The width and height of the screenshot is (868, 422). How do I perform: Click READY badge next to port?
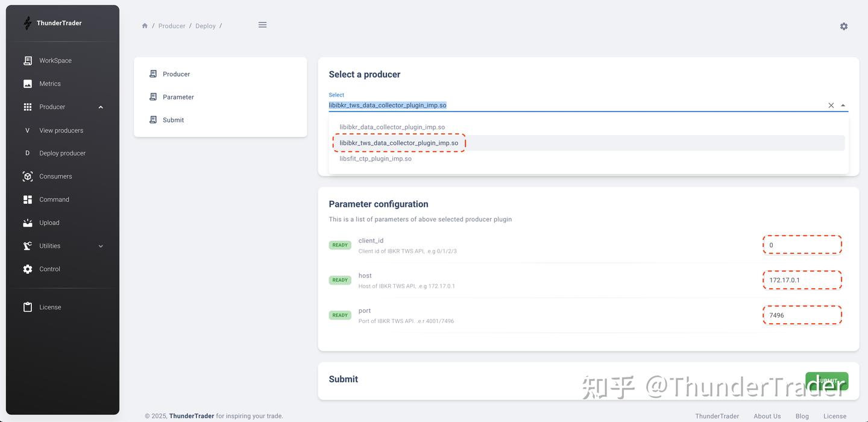(x=340, y=315)
